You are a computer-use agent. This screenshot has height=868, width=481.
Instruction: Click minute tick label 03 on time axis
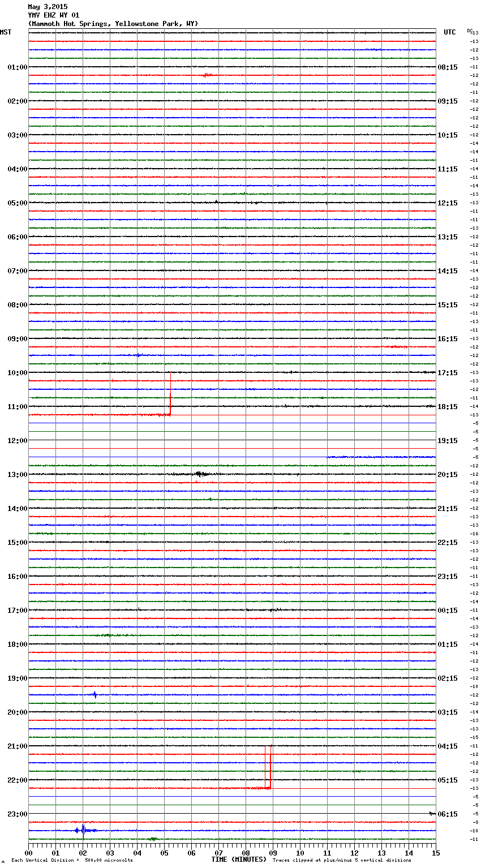110,853
